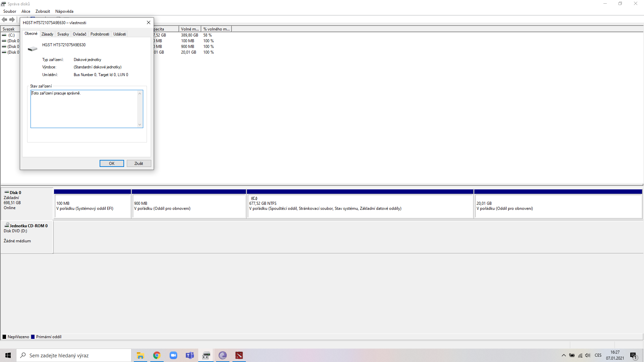The height and width of the screenshot is (362, 644).
Task: Open the Zobrazit menu
Action: click(x=43, y=11)
